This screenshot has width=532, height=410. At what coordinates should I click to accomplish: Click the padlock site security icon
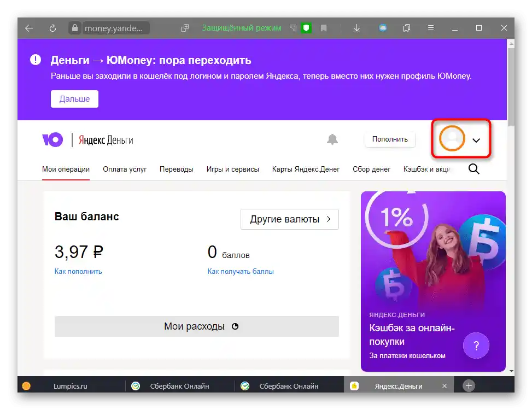point(75,28)
